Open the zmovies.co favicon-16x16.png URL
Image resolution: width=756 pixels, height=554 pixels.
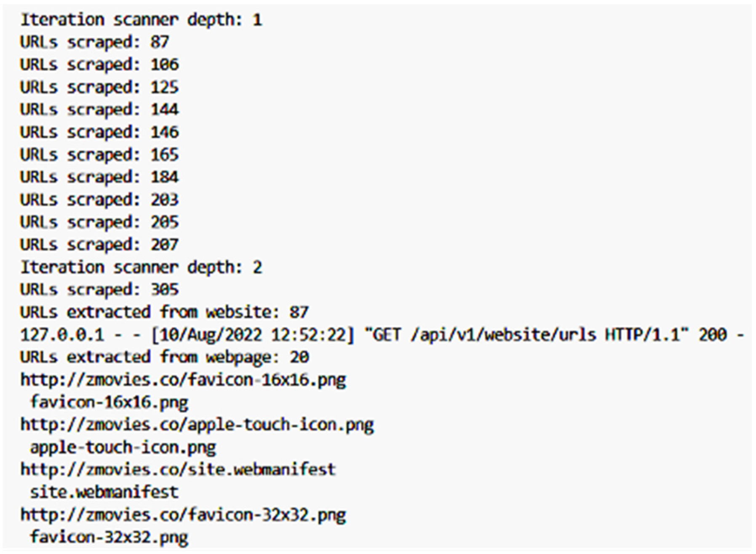point(183,380)
